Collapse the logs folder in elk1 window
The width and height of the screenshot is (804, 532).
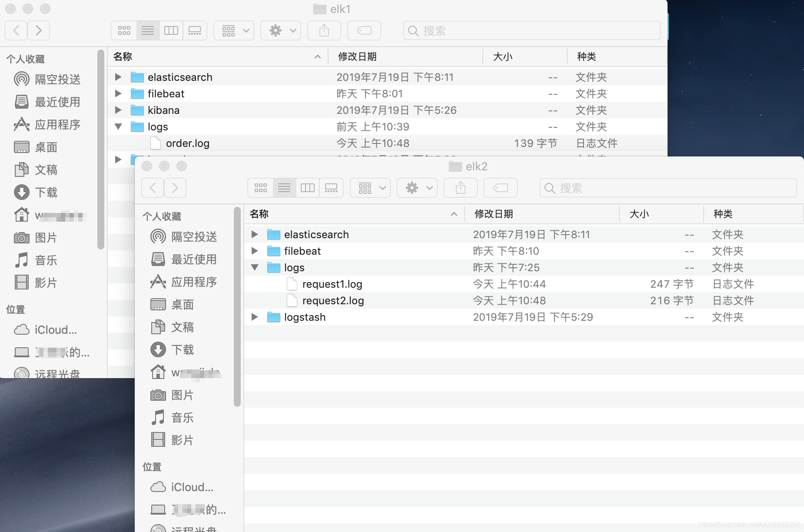click(x=118, y=126)
